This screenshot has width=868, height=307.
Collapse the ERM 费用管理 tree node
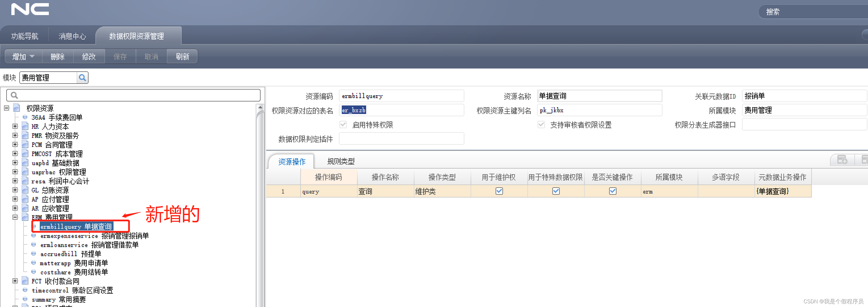click(x=15, y=217)
